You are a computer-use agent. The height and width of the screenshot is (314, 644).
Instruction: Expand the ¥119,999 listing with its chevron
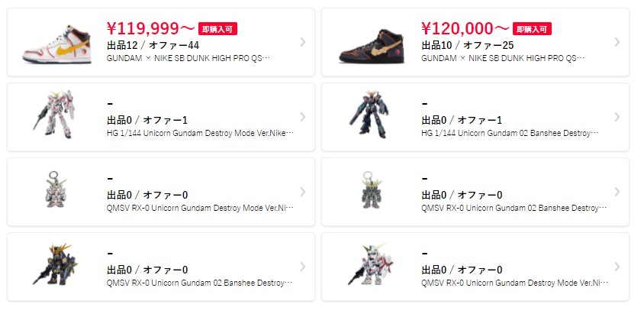point(303,42)
